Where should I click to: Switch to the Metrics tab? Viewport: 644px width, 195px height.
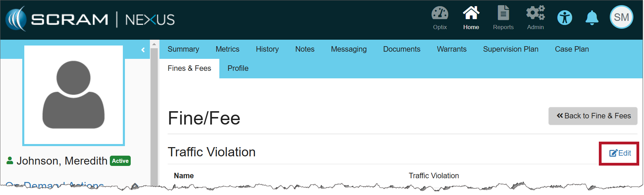227,49
